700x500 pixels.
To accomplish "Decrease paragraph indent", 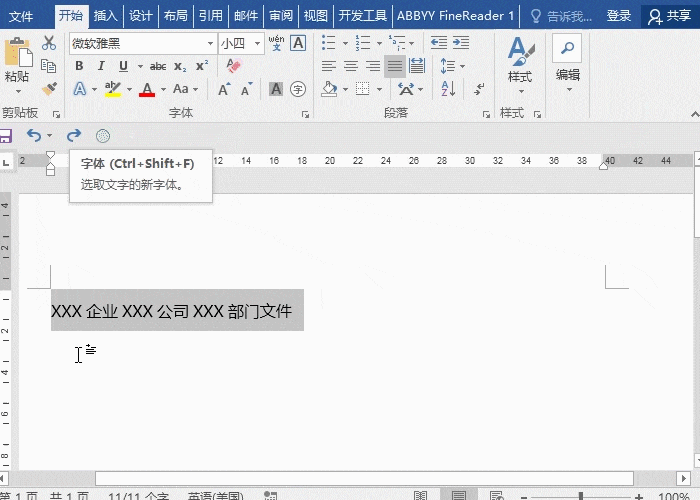I will [439, 43].
